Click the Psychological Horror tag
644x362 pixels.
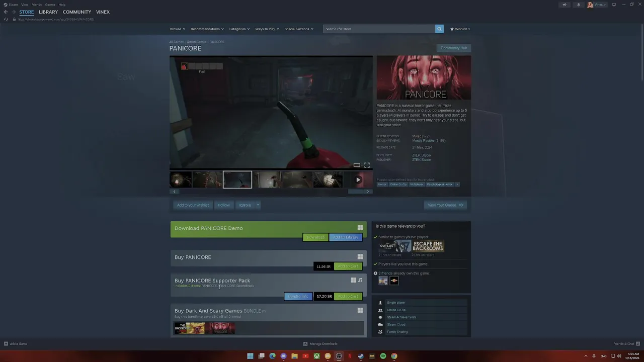pyautogui.click(x=440, y=185)
